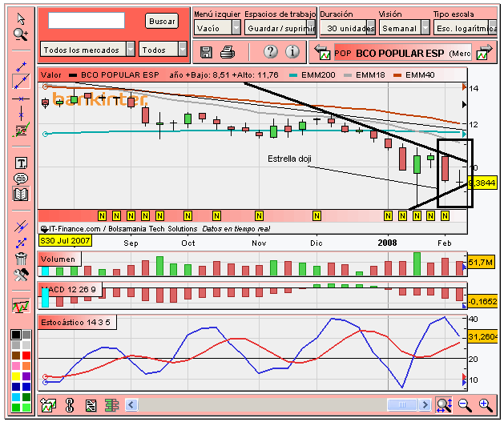This screenshot has width=504, height=422.
Task: Click the Estrella doji chart annotation
Action: pos(289,159)
